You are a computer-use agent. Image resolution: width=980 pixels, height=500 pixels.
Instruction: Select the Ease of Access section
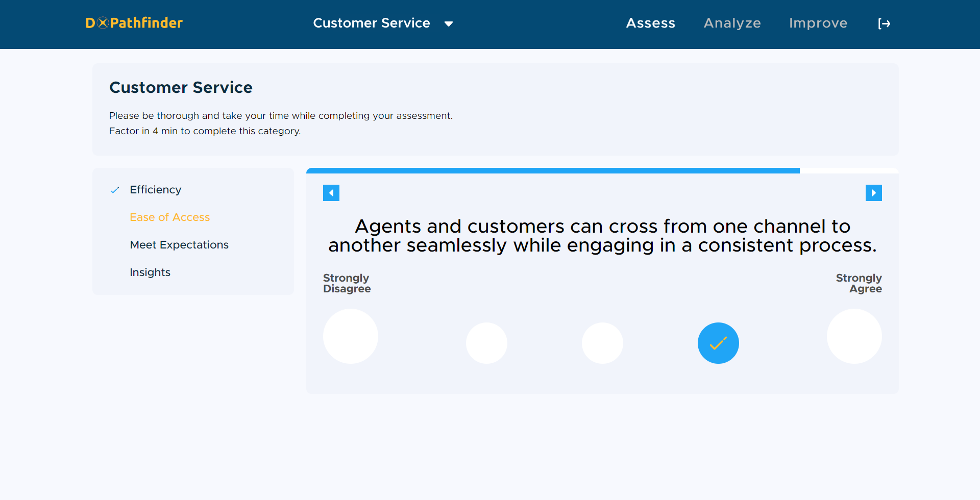point(169,217)
